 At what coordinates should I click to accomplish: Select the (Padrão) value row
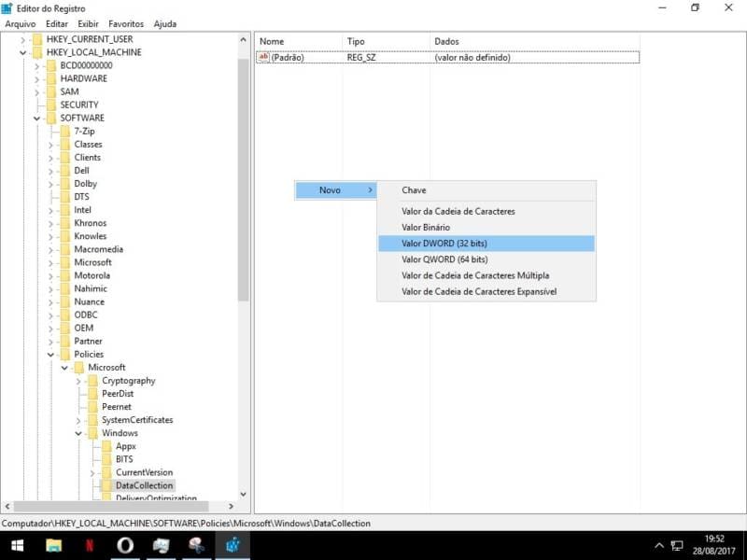point(448,57)
